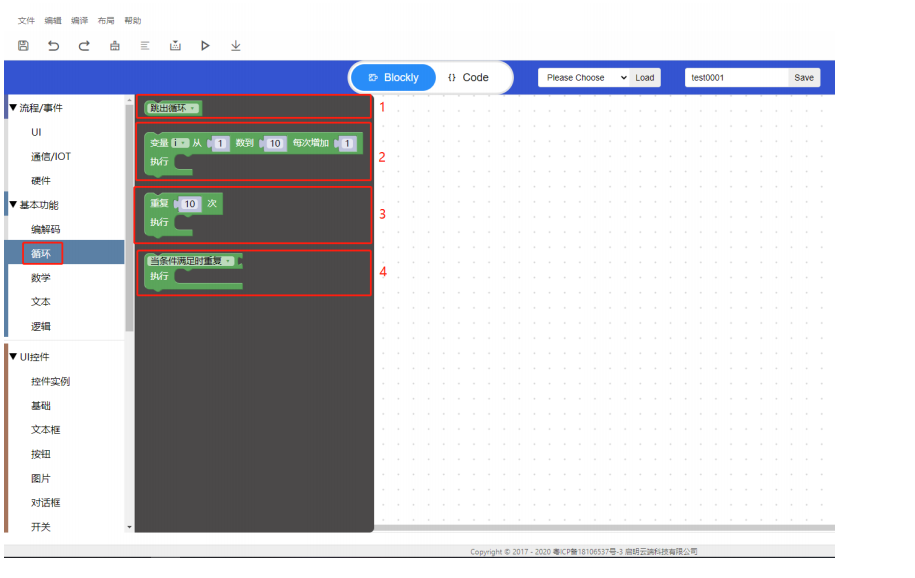The image size is (915, 578).
Task: Click the text-align lines toolbar icon
Action: coord(145,46)
